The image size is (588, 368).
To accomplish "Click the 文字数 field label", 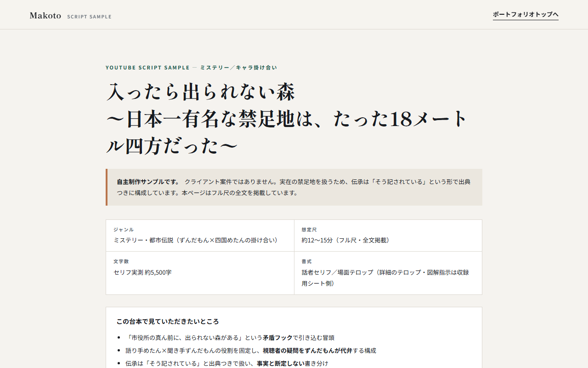I will click(121, 261).
